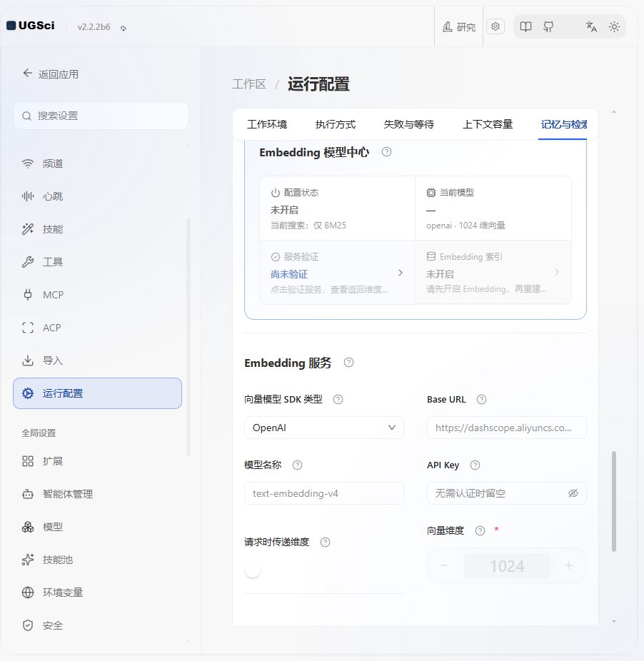Screen dimensions: 644x661
Task: Open 技能池 in the sidebar
Action: click(x=97, y=560)
